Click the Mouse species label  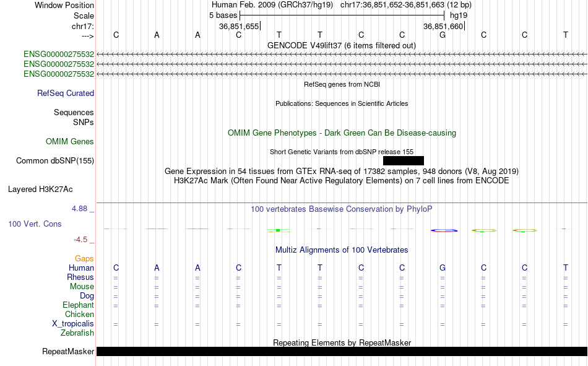coord(82,286)
